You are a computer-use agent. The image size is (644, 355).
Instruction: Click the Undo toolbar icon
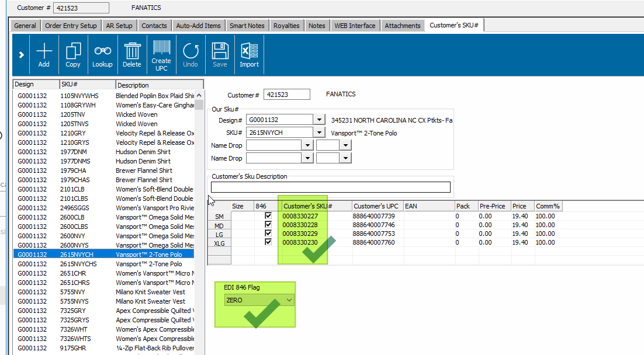pyautogui.click(x=191, y=54)
